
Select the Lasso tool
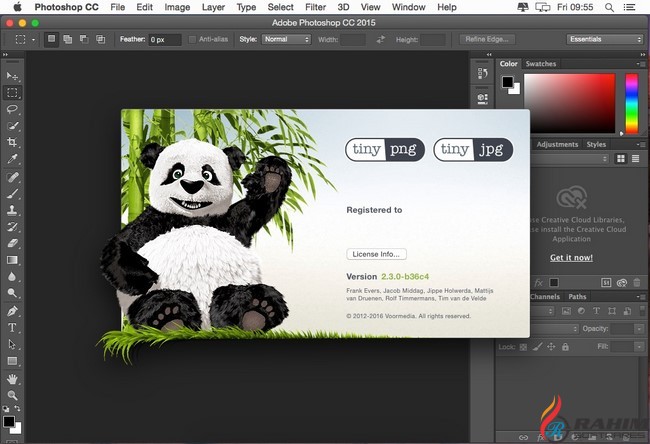pyautogui.click(x=12, y=109)
